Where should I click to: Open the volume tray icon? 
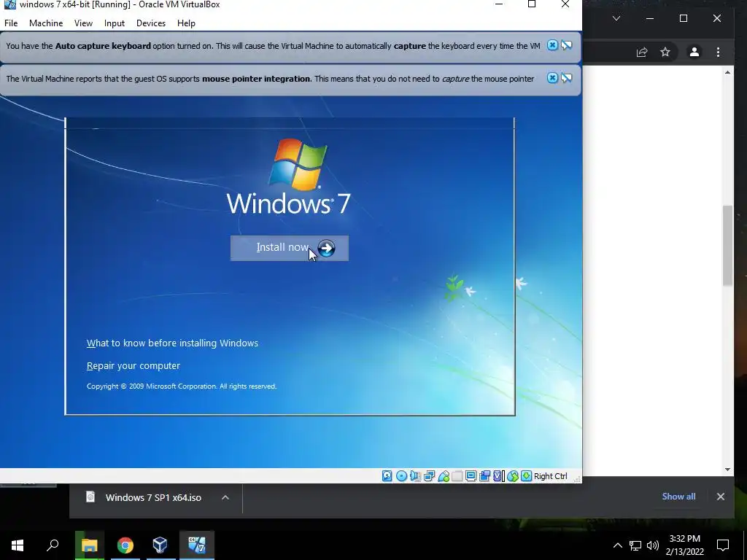(x=653, y=545)
